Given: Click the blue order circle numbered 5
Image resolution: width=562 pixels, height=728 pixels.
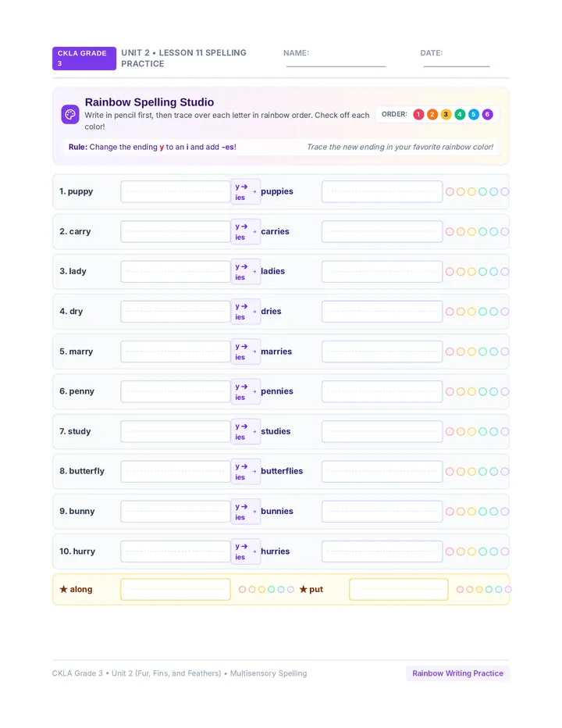Looking at the screenshot, I should 474,114.
